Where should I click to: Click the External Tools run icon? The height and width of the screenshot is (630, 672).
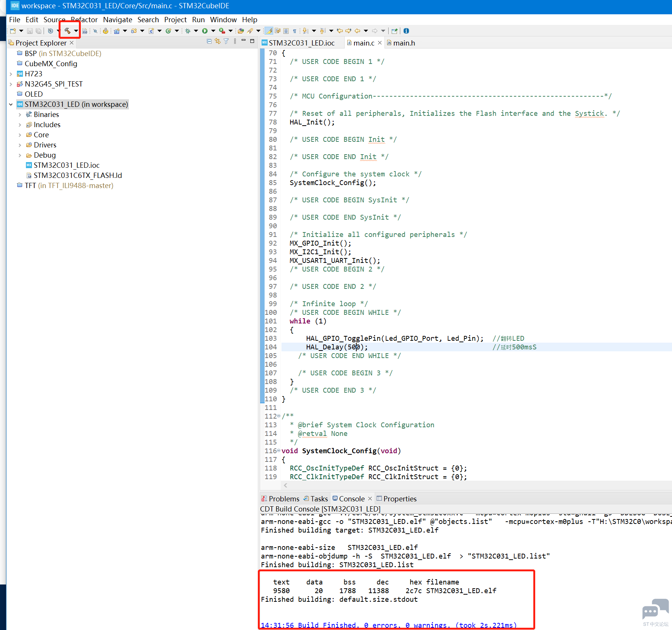click(x=222, y=31)
